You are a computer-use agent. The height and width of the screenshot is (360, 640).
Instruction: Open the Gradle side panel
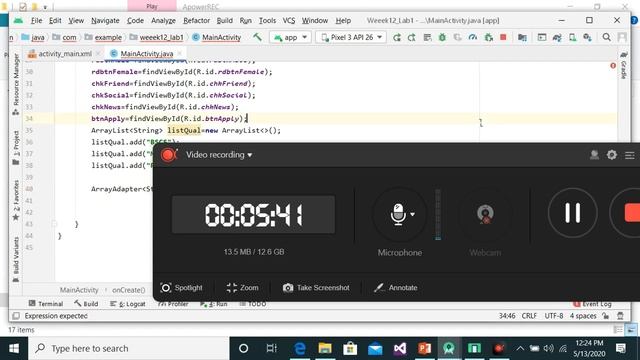(623, 65)
